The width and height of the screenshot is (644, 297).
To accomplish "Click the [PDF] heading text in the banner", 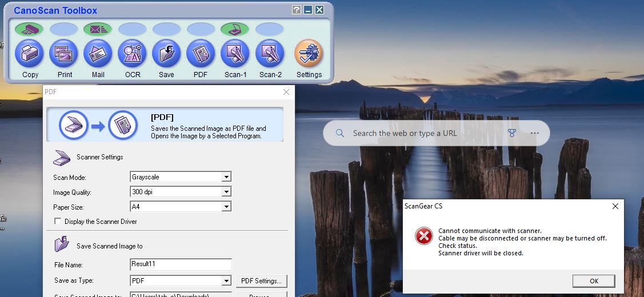I will click(x=162, y=118).
